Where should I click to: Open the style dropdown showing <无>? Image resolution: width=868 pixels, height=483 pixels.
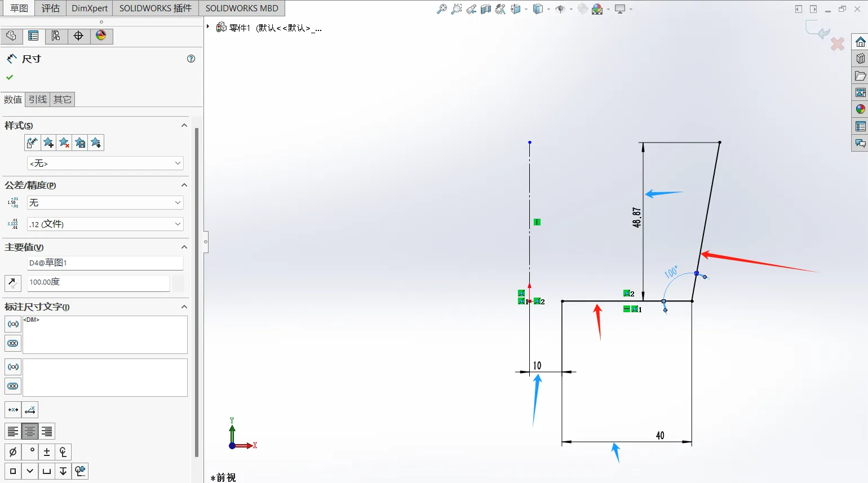(105, 163)
